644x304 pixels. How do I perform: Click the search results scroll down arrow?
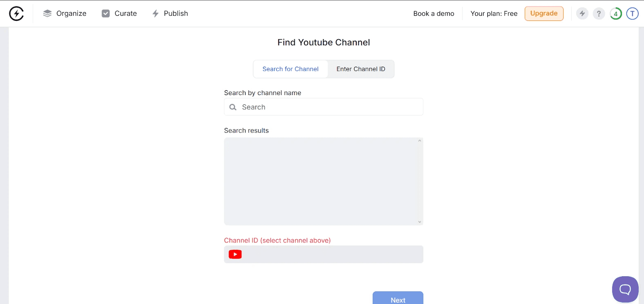click(x=420, y=222)
